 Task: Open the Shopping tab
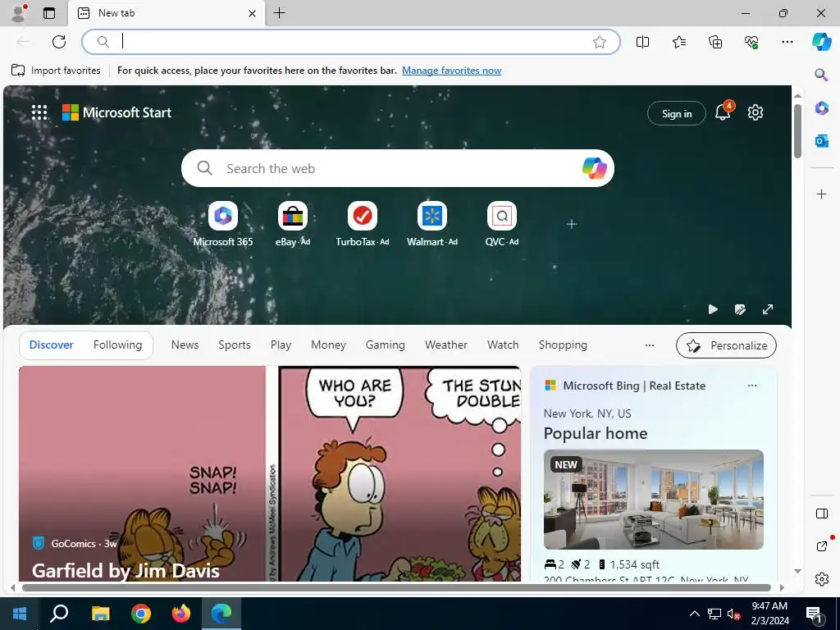(563, 345)
